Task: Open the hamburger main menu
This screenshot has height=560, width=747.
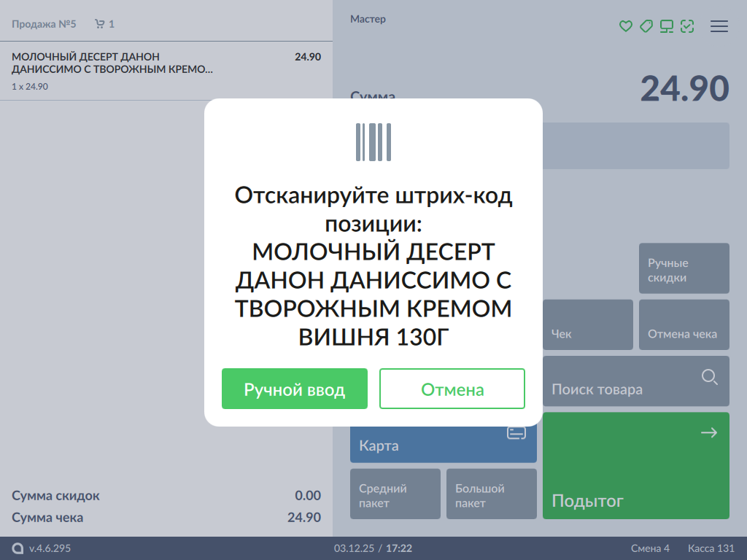Action: (719, 26)
